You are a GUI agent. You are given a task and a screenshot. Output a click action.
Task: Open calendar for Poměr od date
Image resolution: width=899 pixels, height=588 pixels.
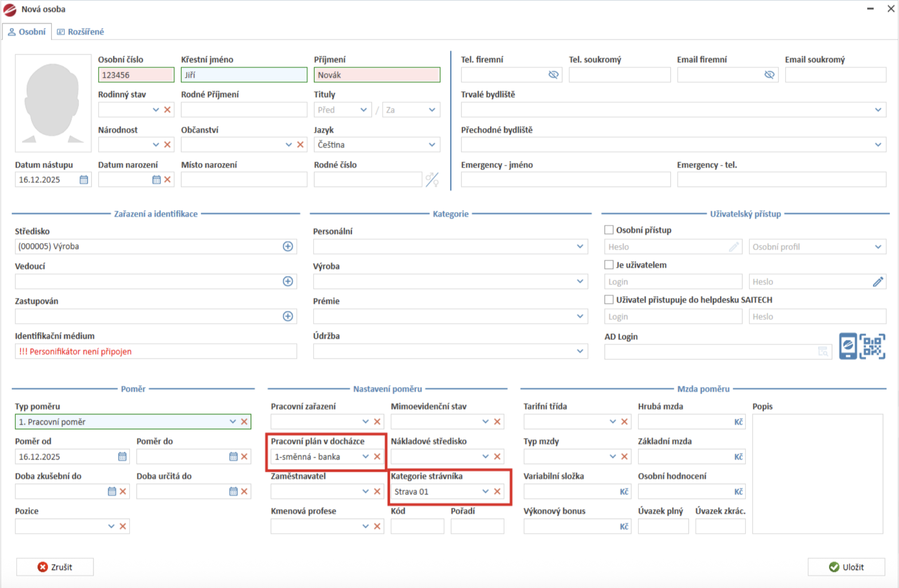coord(122,457)
